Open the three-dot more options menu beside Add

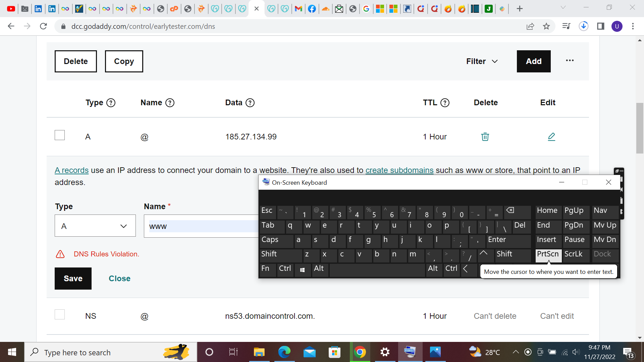570,61
